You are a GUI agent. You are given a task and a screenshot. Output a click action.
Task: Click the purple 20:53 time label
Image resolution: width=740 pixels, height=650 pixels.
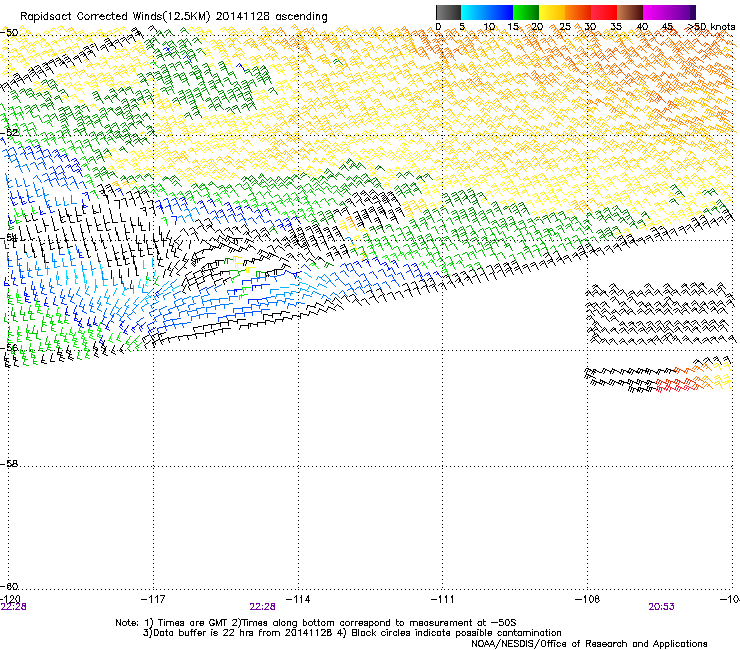click(661, 607)
